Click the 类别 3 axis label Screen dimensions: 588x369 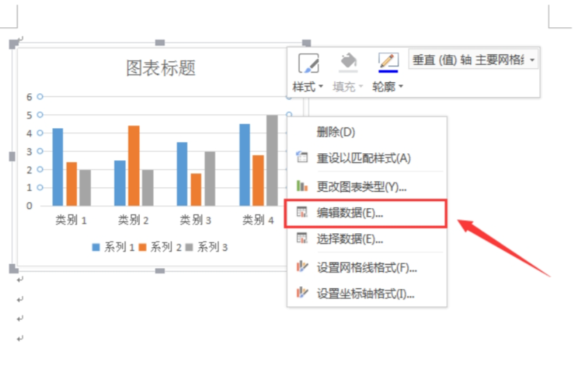click(196, 220)
